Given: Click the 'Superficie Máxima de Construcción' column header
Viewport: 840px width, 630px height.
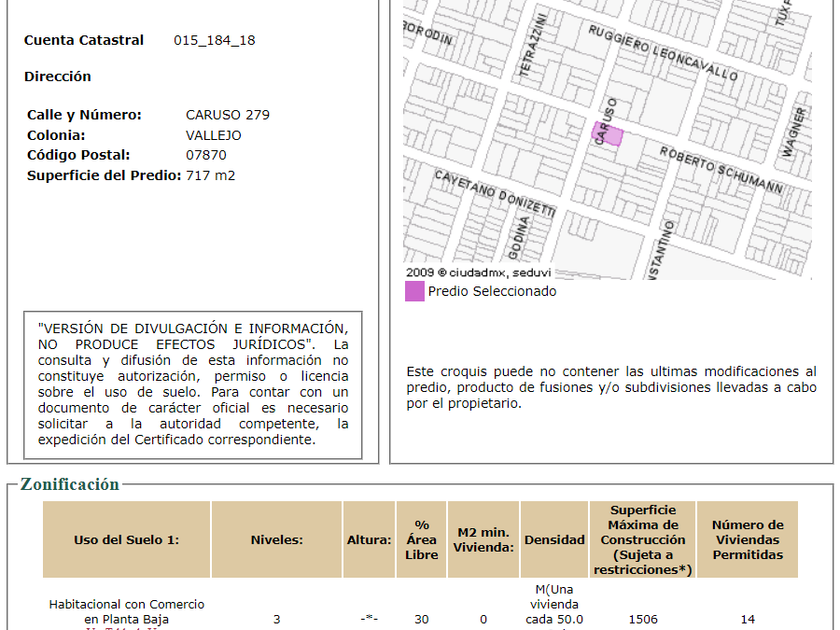Looking at the screenshot, I should pos(643,539).
